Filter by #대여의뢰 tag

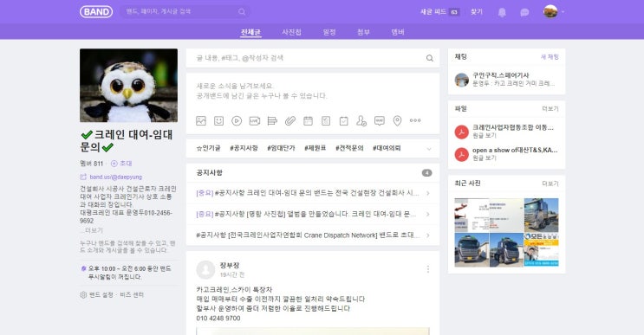(x=387, y=148)
